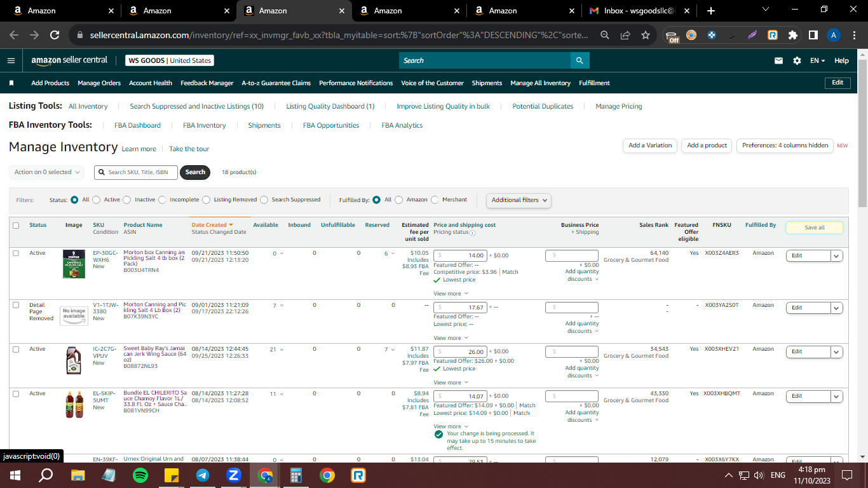Click the bookmark flag icon before Add Products
The image size is (868, 488).
(11, 83)
